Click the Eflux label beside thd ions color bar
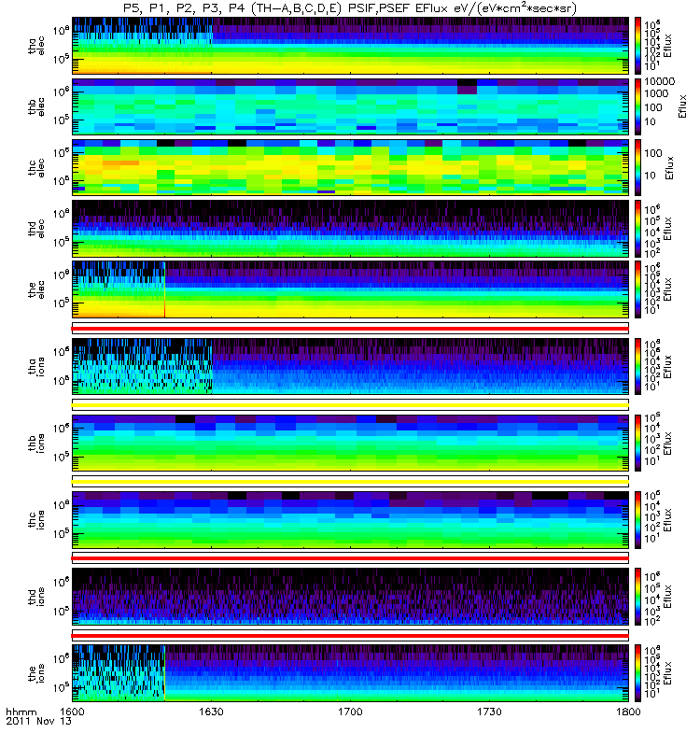Image resolution: width=700 pixels, height=747 pixels. 667,597
